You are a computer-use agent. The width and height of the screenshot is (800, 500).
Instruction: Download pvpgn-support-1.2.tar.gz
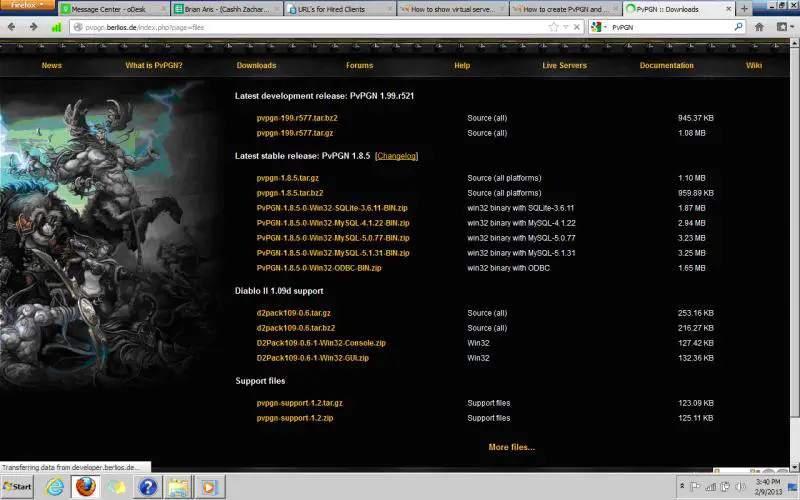point(299,403)
